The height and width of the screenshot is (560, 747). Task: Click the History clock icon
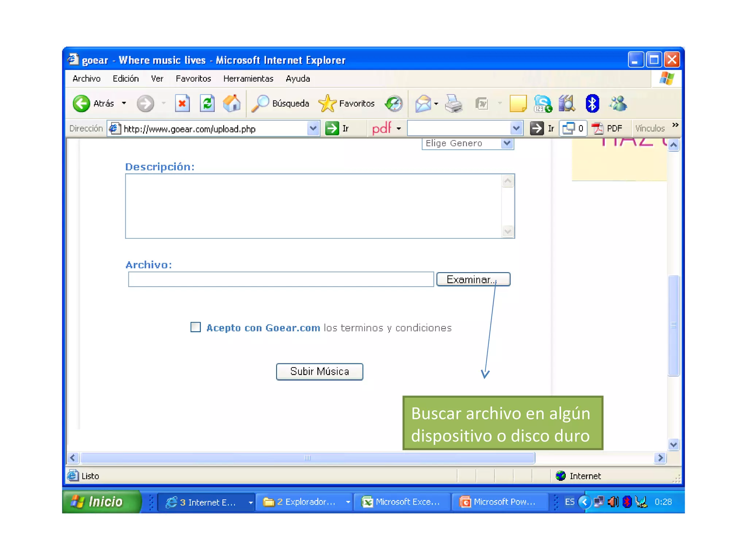(x=394, y=104)
